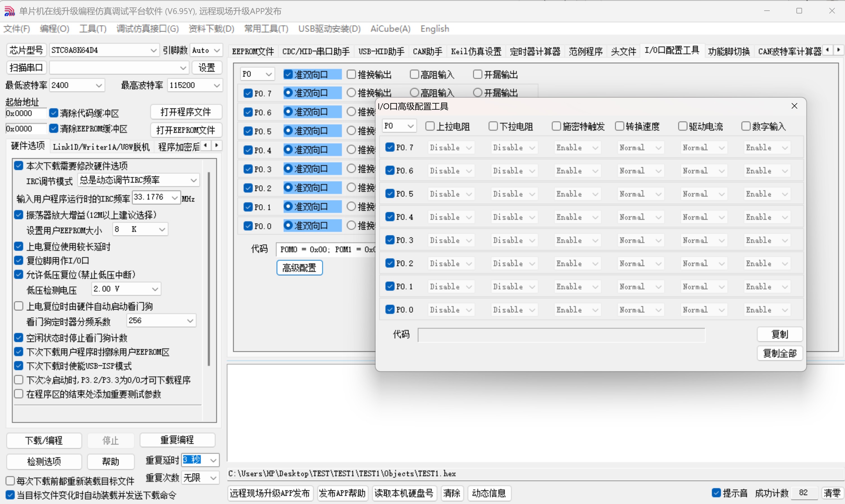Click the 复制全部 button
Image resolution: width=845 pixels, height=504 pixels.
[x=780, y=354]
